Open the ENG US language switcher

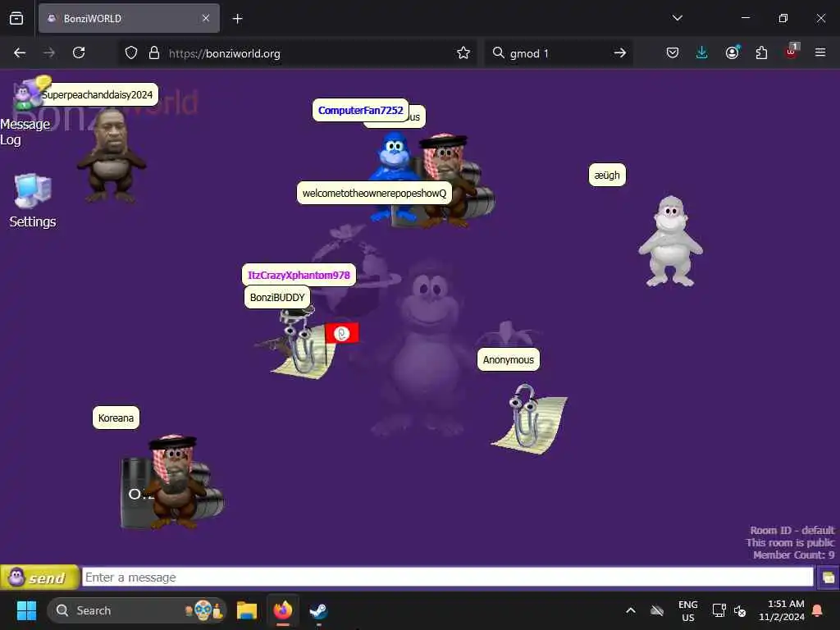[x=688, y=610]
